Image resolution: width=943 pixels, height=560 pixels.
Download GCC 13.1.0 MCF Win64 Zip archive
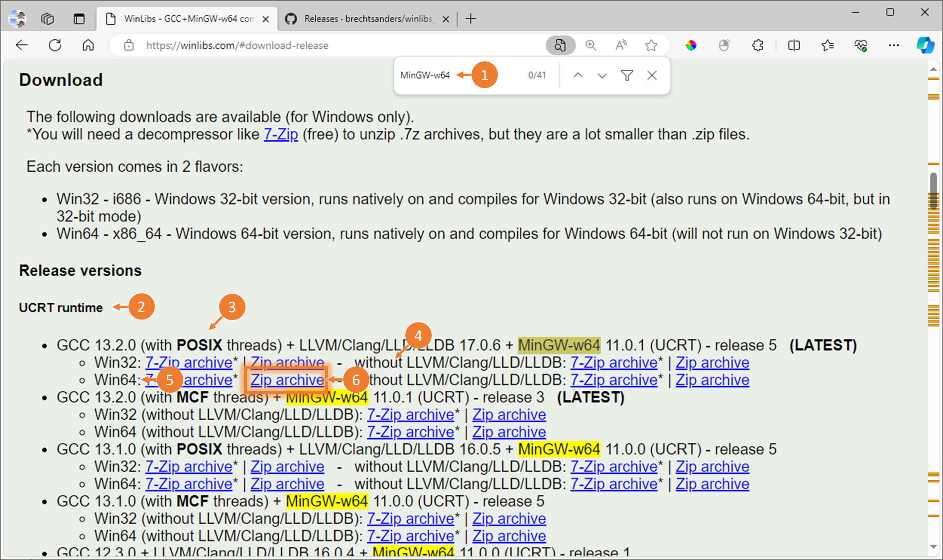tap(509, 536)
